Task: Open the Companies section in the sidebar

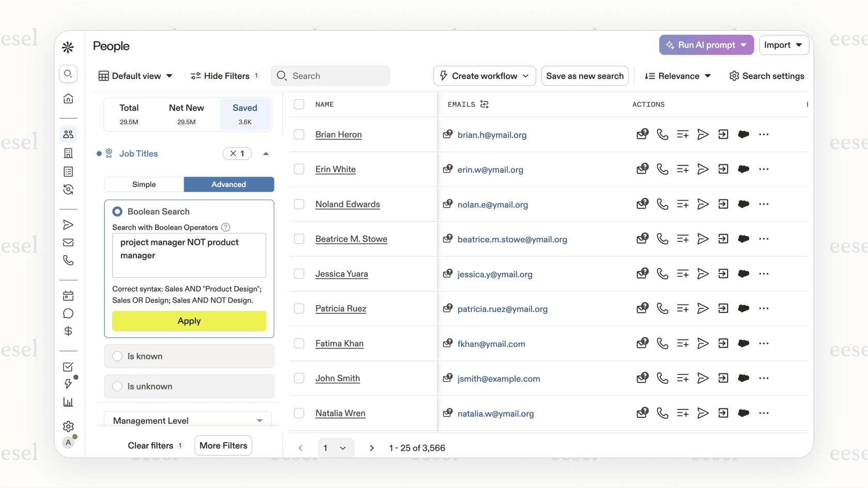Action: tap(68, 153)
